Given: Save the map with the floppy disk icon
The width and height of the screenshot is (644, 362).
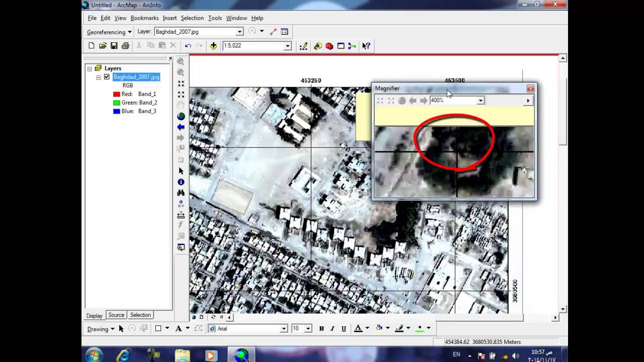Looking at the screenshot, I should 114,46.
